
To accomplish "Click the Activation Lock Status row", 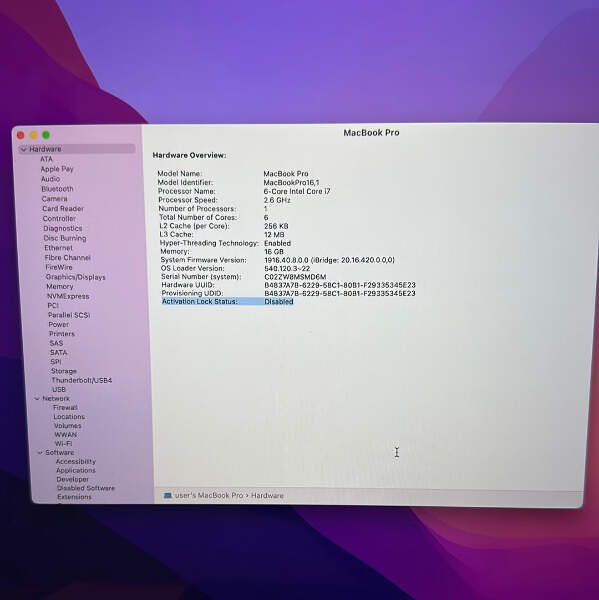I will [227, 302].
